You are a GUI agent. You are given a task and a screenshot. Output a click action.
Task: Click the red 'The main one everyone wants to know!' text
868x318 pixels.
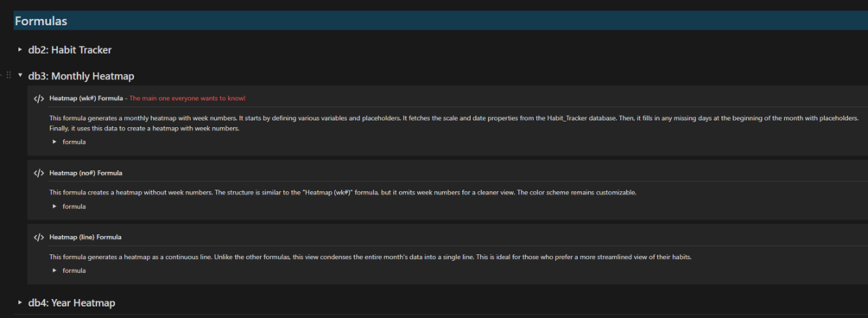point(187,98)
